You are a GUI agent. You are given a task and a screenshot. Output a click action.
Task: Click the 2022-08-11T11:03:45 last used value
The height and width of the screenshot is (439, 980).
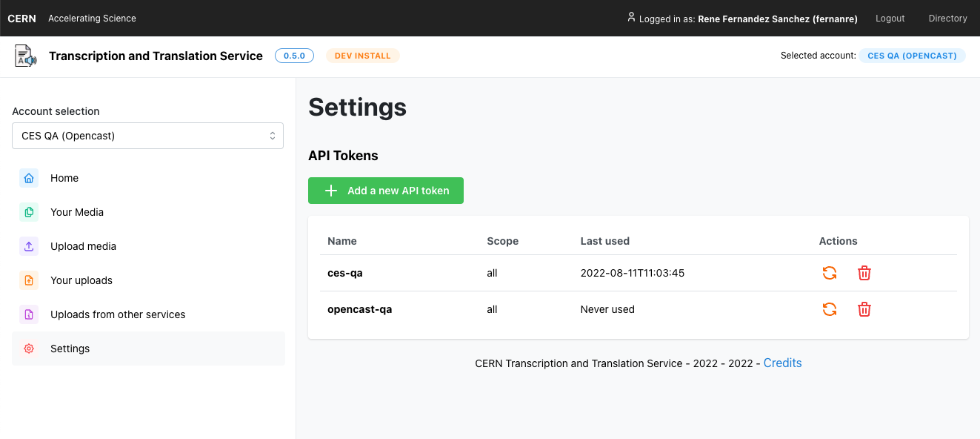(x=632, y=273)
